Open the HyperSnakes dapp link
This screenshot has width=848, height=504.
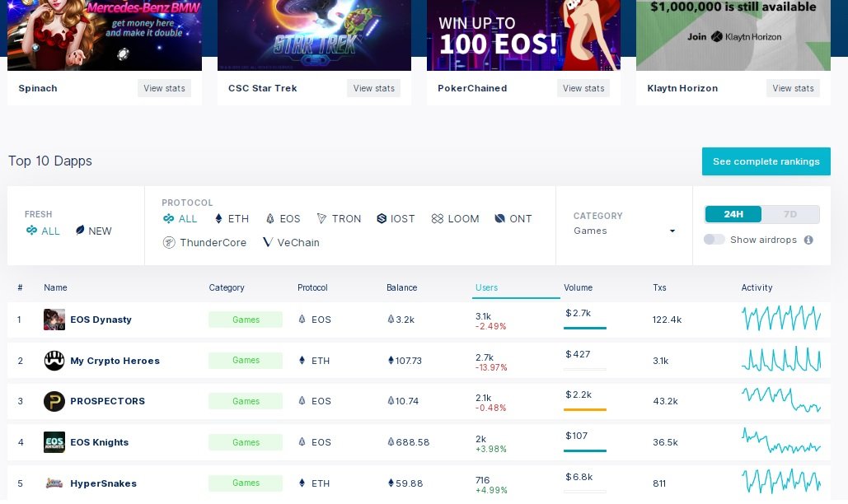[103, 483]
